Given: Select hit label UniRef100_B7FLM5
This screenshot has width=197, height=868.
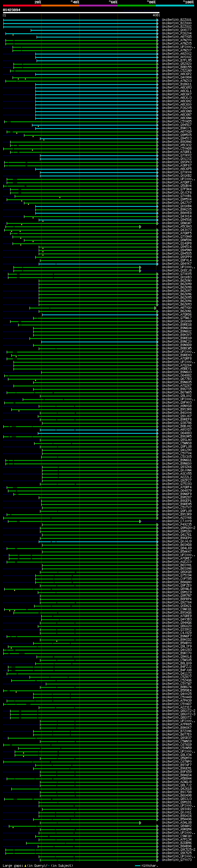Looking at the screenshot, I should [176, 61].
